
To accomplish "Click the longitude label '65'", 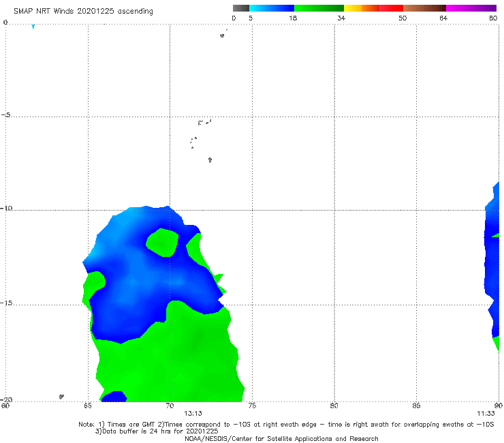I will tap(88, 406).
